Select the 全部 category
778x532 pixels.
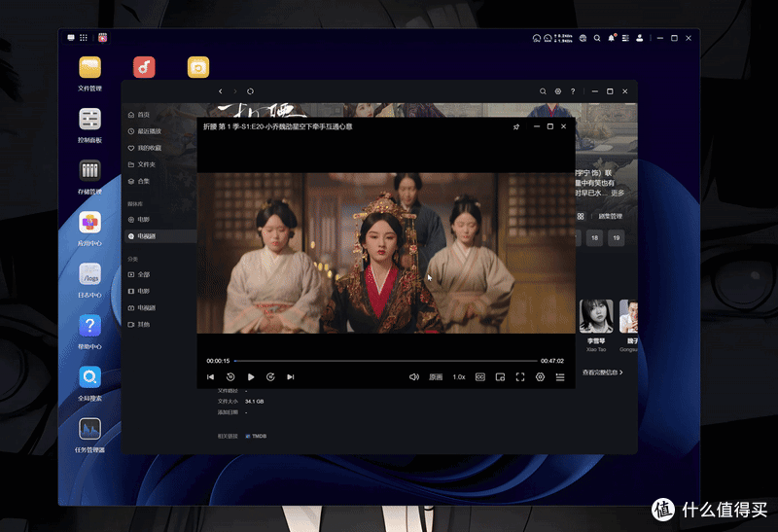coord(159,274)
